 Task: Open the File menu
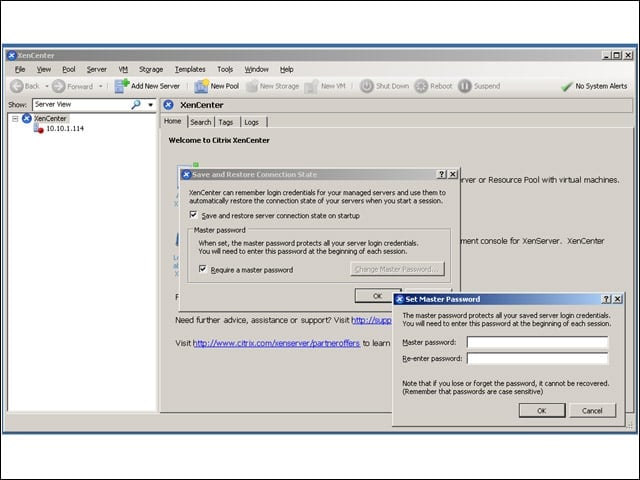coord(20,69)
